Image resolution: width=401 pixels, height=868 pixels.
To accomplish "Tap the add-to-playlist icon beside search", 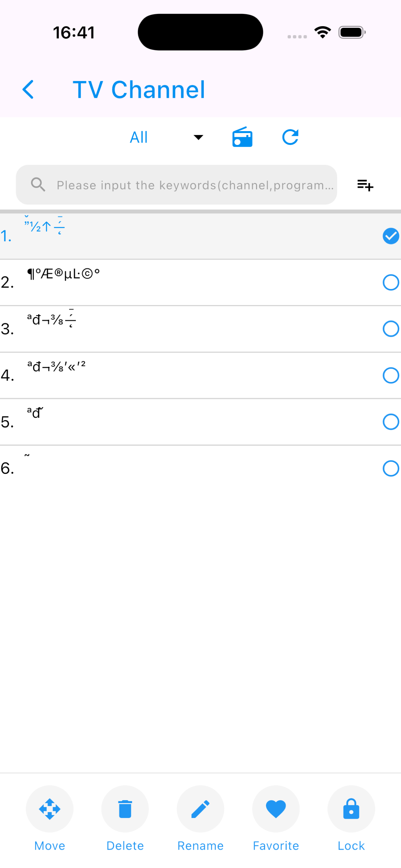I will coord(365,185).
